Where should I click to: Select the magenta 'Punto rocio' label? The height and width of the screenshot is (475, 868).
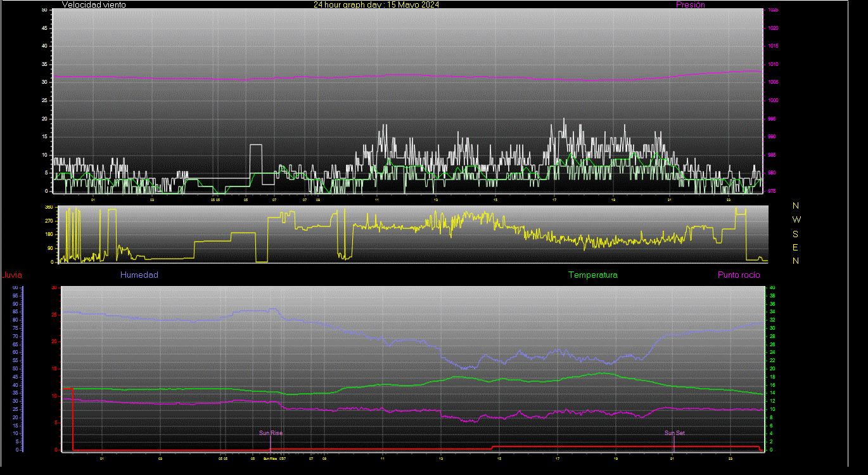739,275
